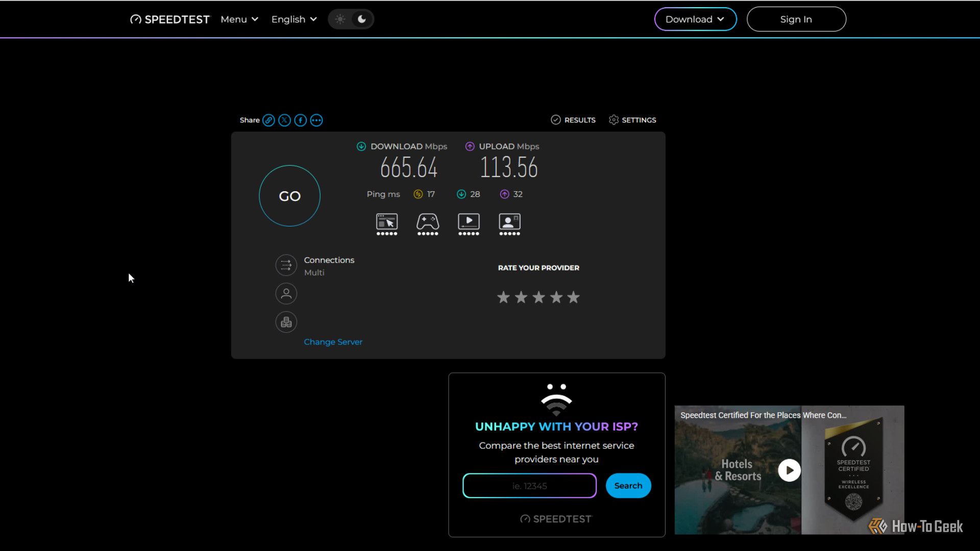The height and width of the screenshot is (551, 980).
Task: Open the Results tab
Action: (x=573, y=120)
